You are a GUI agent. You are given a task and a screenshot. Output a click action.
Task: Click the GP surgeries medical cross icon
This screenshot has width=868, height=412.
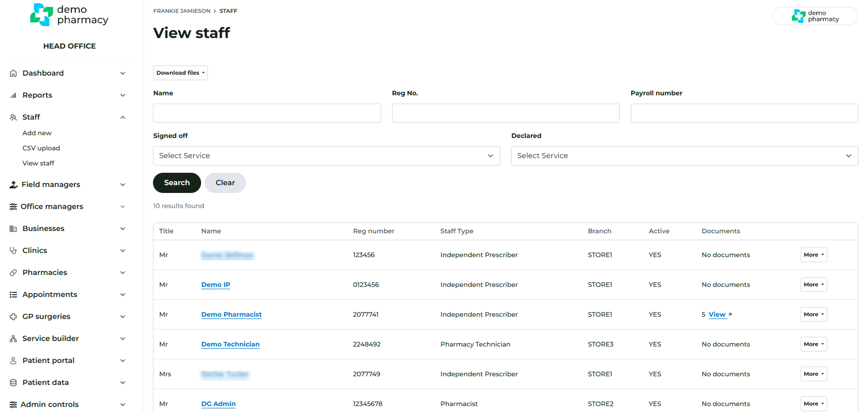(x=13, y=317)
